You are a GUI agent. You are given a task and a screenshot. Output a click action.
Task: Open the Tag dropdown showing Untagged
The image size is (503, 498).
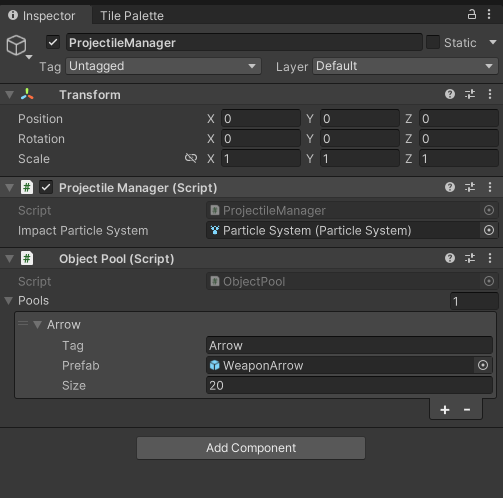click(x=163, y=66)
